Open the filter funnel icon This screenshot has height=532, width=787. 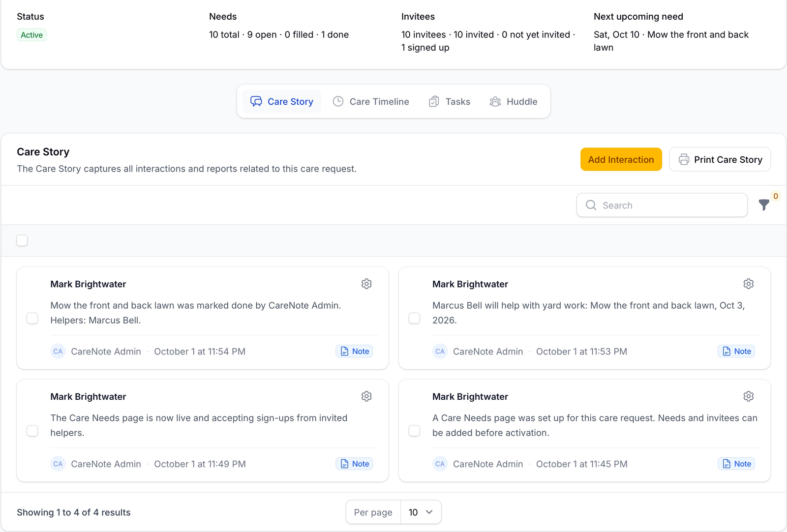(x=764, y=205)
